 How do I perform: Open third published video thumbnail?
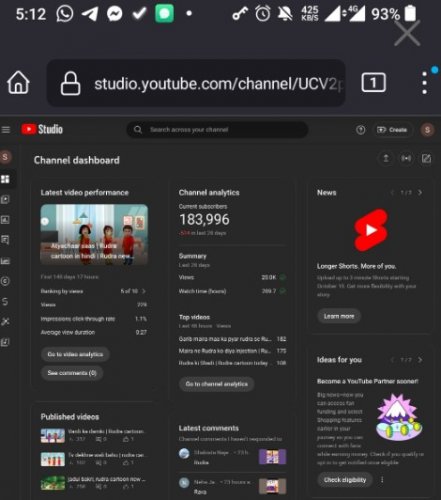click(53, 483)
